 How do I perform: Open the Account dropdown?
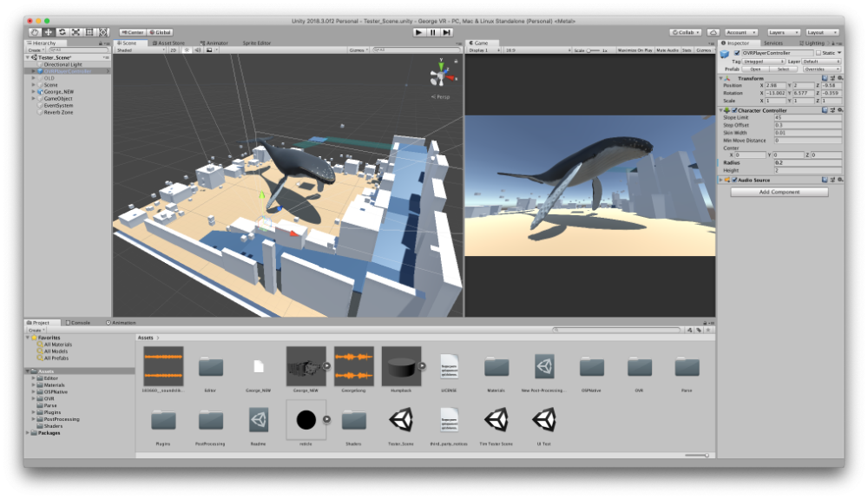pyautogui.click(x=740, y=32)
